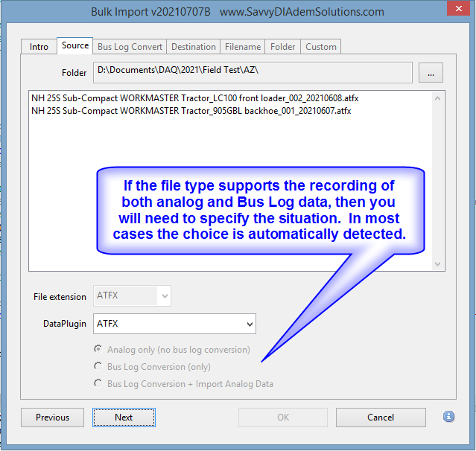Choose Bus Log Conversion (only) option
Screen dimensions: 476x451
click(98, 366)
